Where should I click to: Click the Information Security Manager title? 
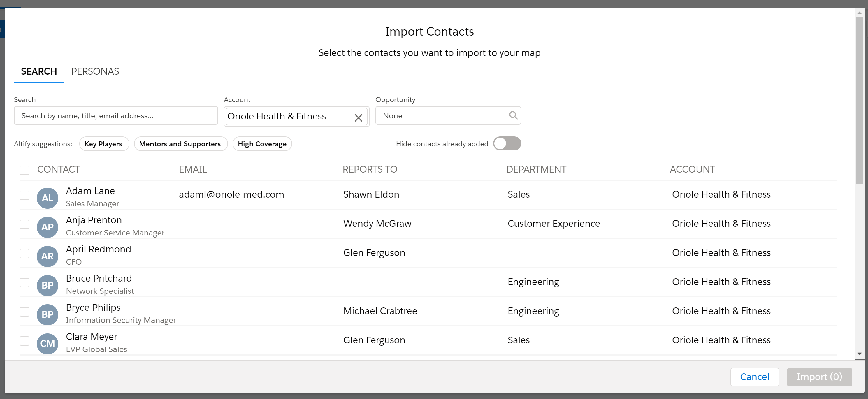pos(121,320)
